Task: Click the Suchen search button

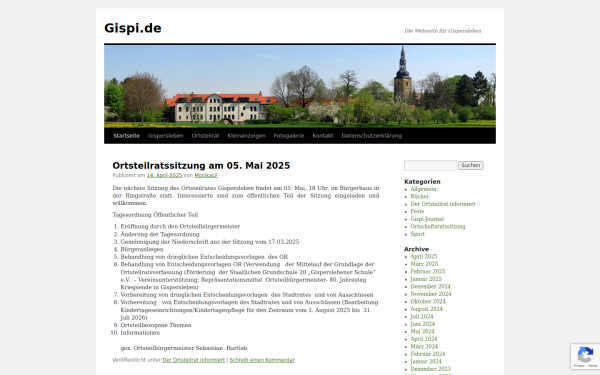Action: 471,165
